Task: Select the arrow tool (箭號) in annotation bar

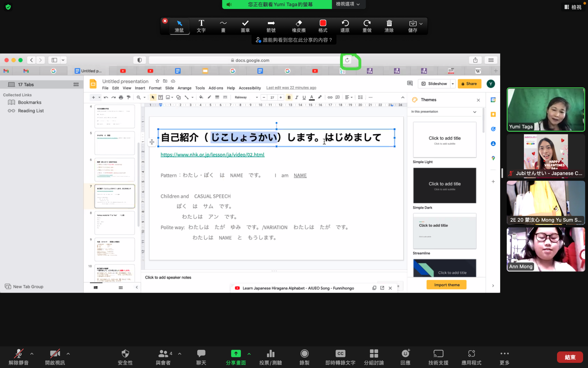Action: 271,26
